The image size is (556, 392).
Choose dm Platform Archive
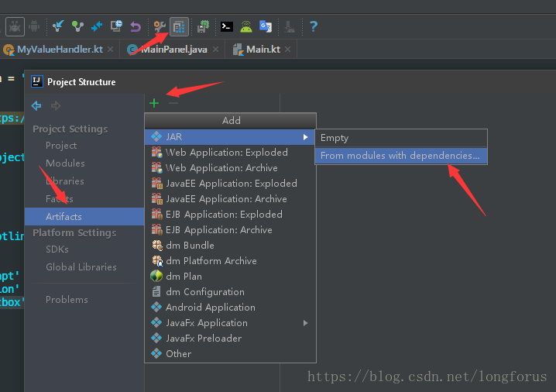pyautogui.click(x=230, y=261)
